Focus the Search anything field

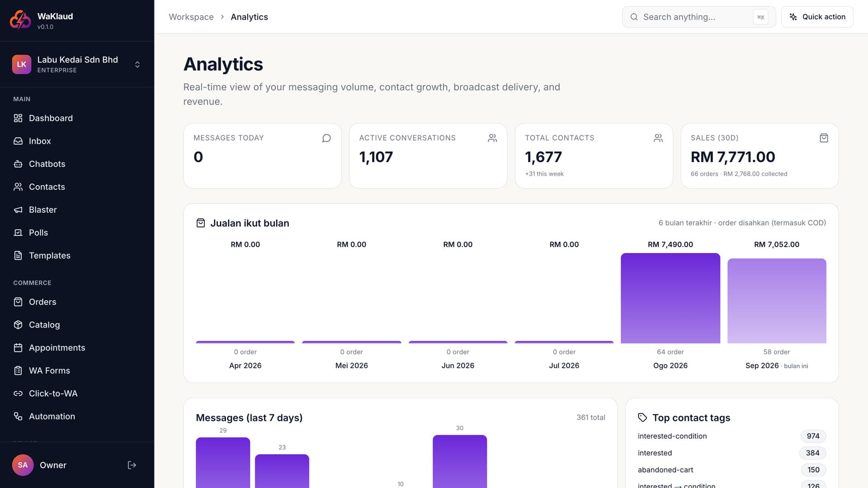(699, 17)
